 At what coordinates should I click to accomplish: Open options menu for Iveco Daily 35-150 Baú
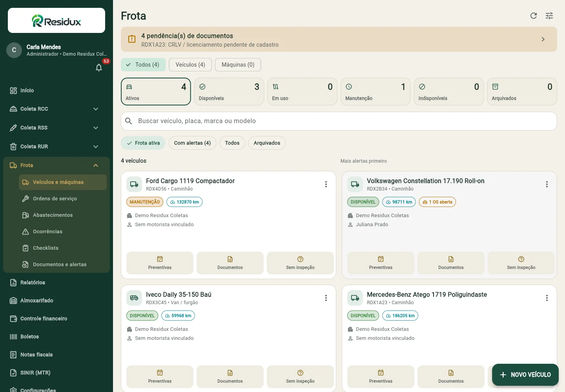tap(326, 298)
